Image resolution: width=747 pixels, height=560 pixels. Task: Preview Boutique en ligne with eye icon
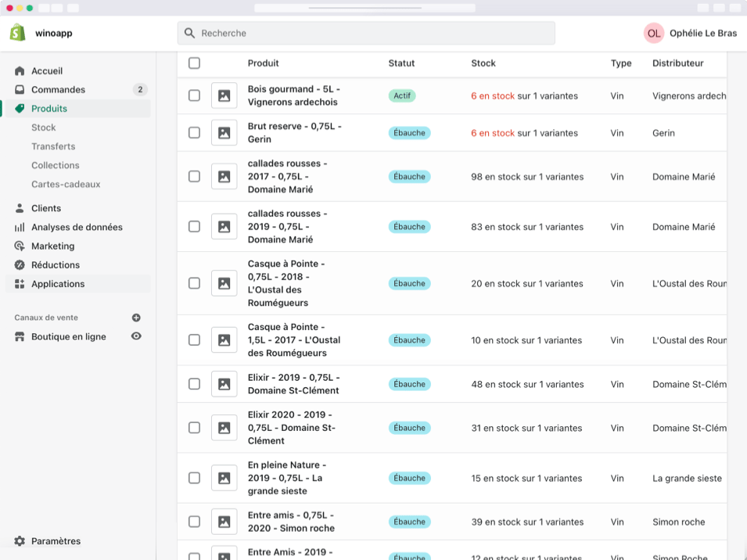(136, 336)
